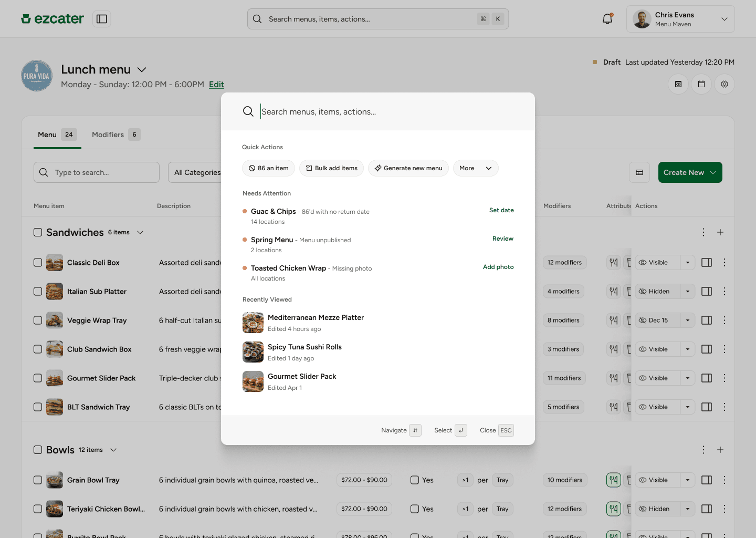Image resolution: width=756 pixels, height=538 pixels.
Task: Toggle the sidebar icon beside the ezcater logo
Action: pos(101,18)
